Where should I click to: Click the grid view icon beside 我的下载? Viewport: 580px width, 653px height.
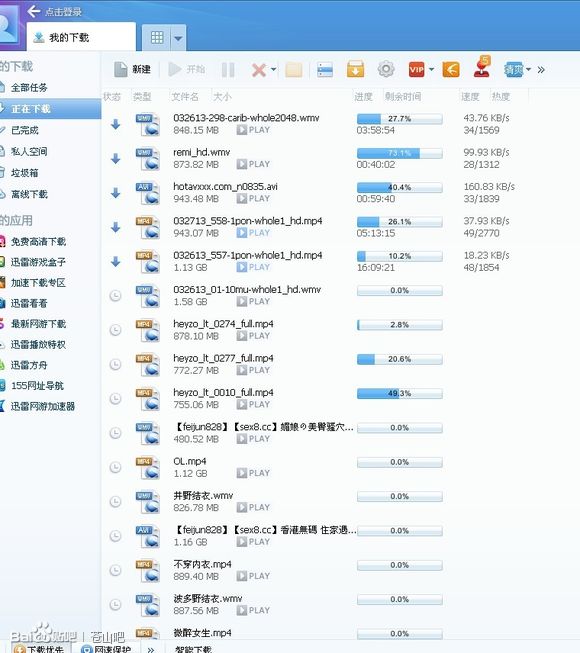click(x=157, y=38)
